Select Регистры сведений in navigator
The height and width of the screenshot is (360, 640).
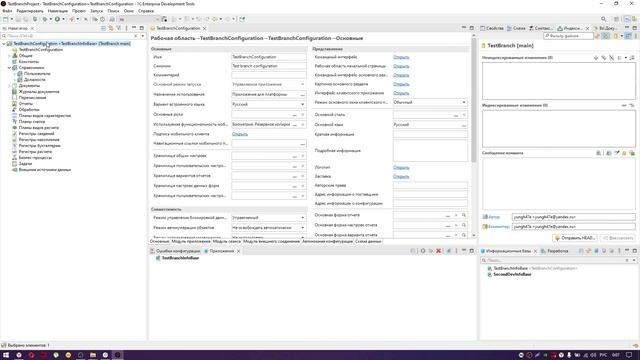tap(36, 133)
